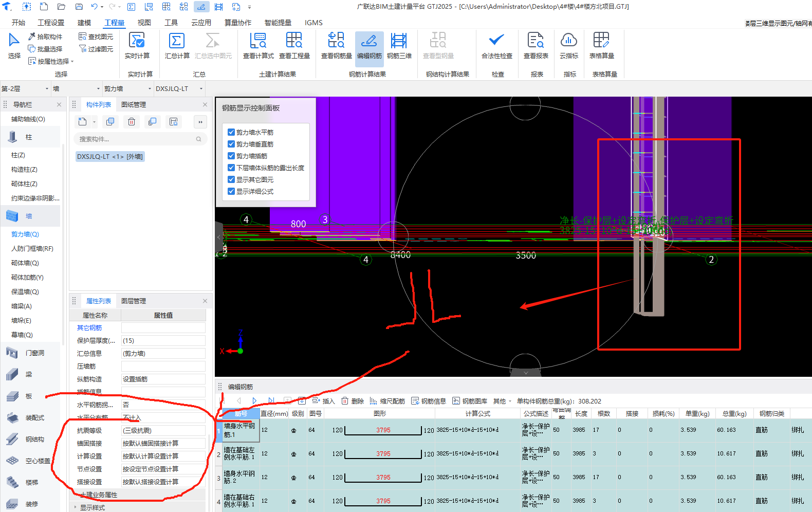Uncheck 显示详细公式 checkbox
The height and width of the screenshot is (512, 812).
(x=231, y=191)
